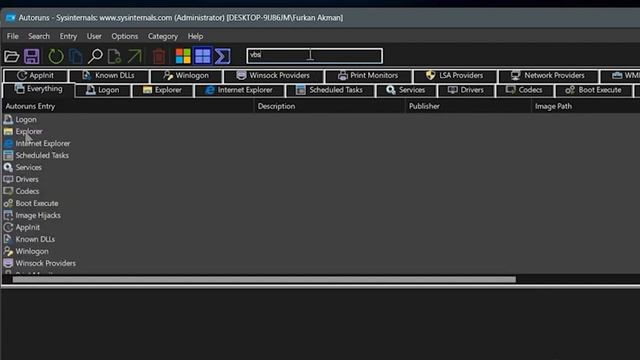The width and height of the screenshot is (640, 360).
Task: Toggle the colorful Microsoft entries filter icon
Action: pyautogui.click(x=183, y=56)
